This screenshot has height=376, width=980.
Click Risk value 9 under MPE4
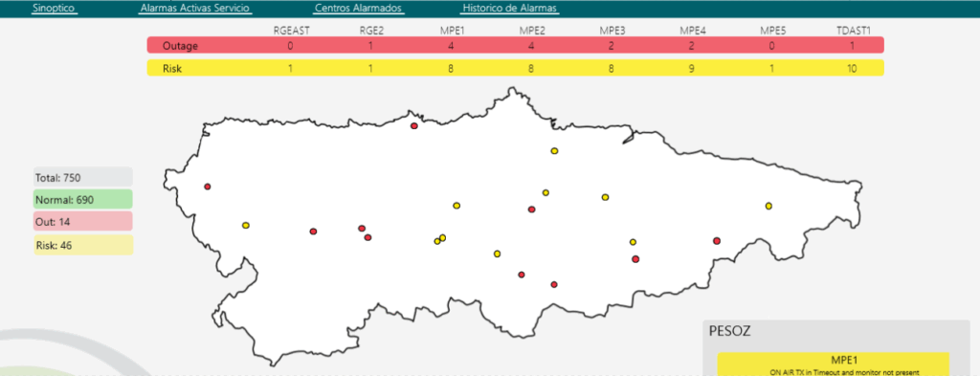(692, 69)
